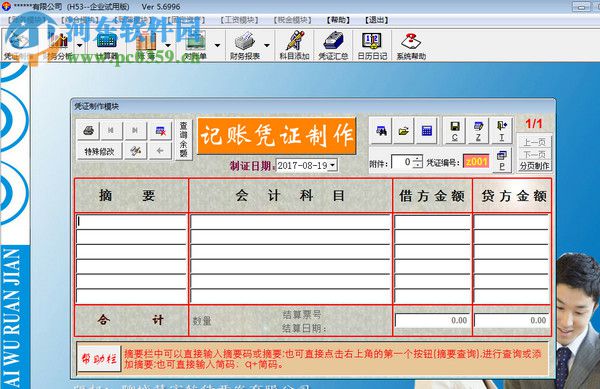Open the 【固定资产】 menu
This screenshot has height=389, width=600.
[186, 20]
